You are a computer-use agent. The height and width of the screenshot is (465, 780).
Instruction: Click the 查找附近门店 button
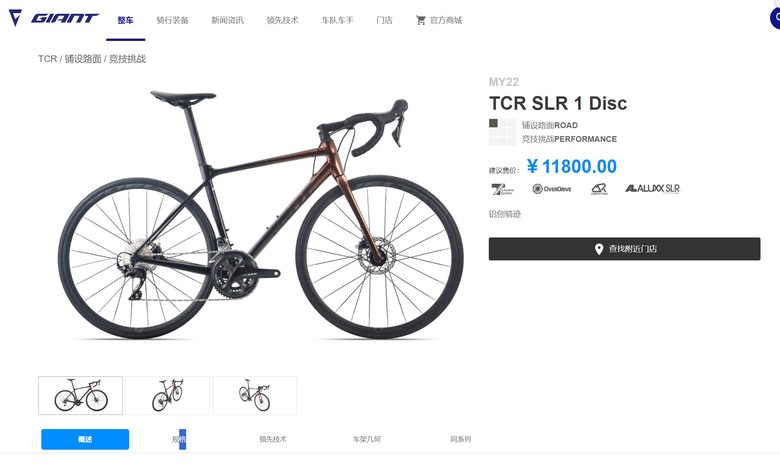coord(624,249)
